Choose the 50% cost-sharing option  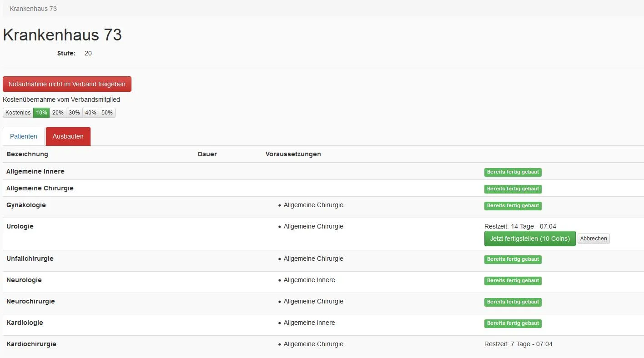(107, 113)
